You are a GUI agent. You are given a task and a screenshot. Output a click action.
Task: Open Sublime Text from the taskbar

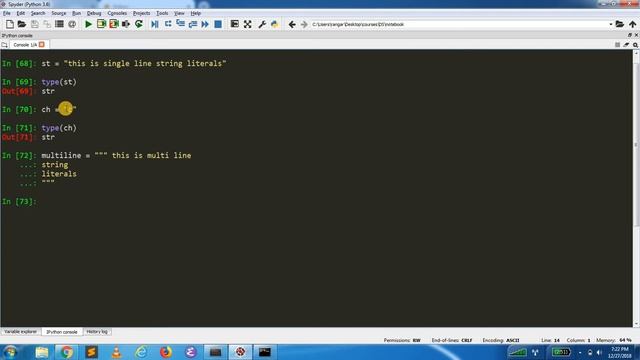(x=91, y=352)
